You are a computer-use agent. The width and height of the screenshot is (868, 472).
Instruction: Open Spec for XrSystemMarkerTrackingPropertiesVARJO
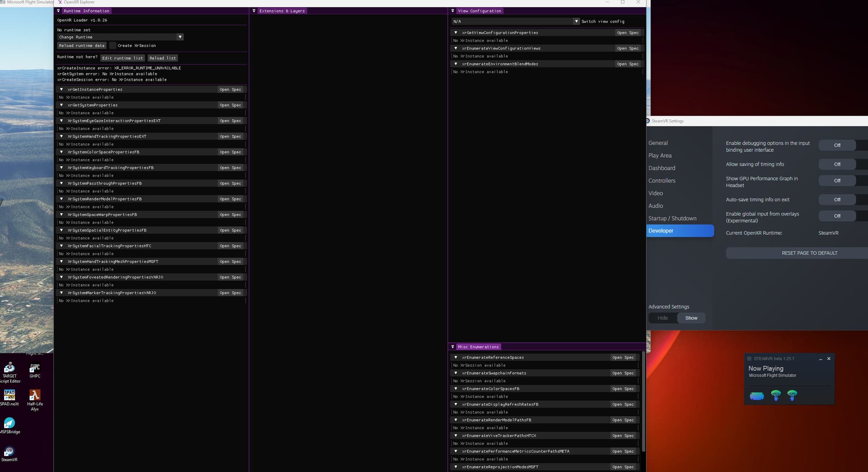pyautogui.click(x=231, y=293)
